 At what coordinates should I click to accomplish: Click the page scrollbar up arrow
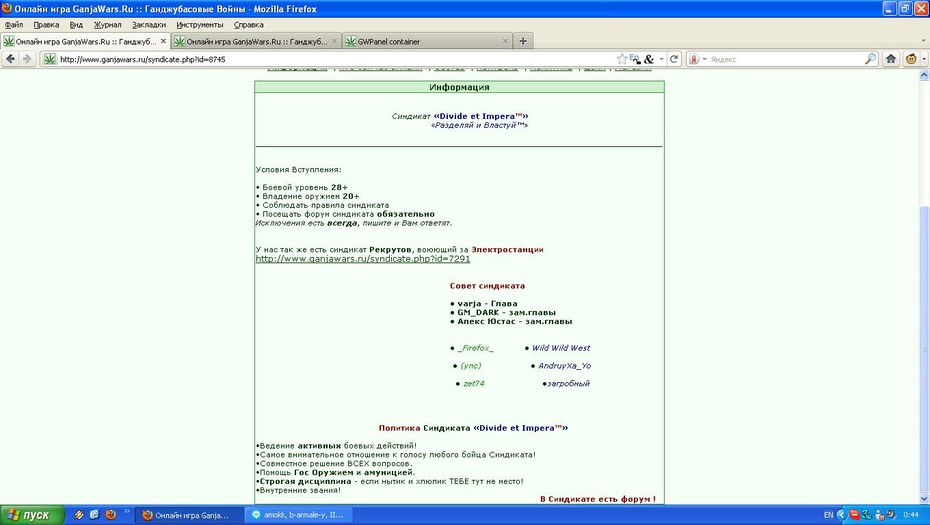(x=924, y=75)
